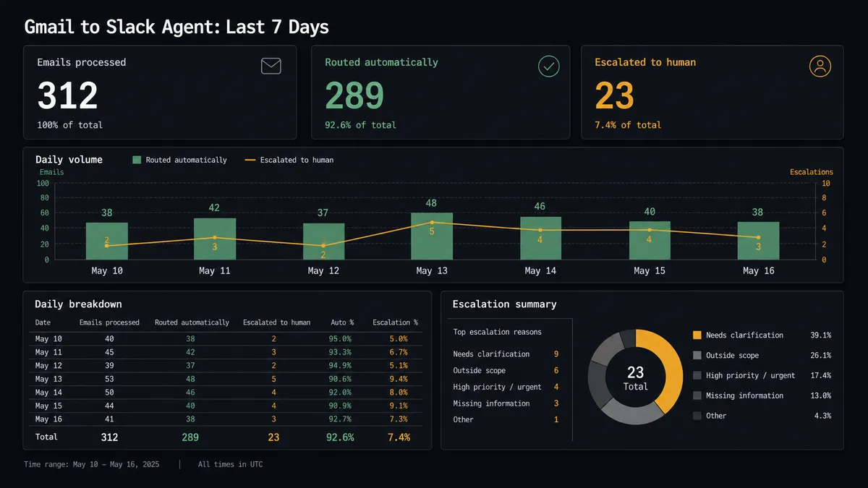Image resolution: width=868 pixels, height=488 pixels.
Task: Click the May 10 green bar
Action: 107,241
